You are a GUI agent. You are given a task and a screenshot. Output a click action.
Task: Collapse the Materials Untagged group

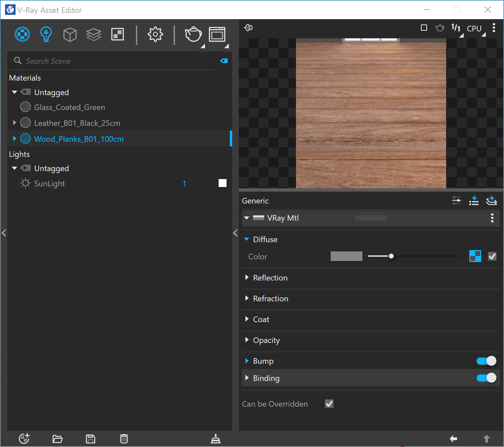click(x=15, y=92)
